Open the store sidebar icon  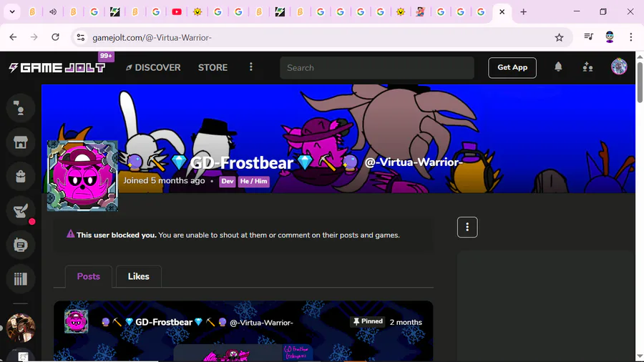coord(20,142)
